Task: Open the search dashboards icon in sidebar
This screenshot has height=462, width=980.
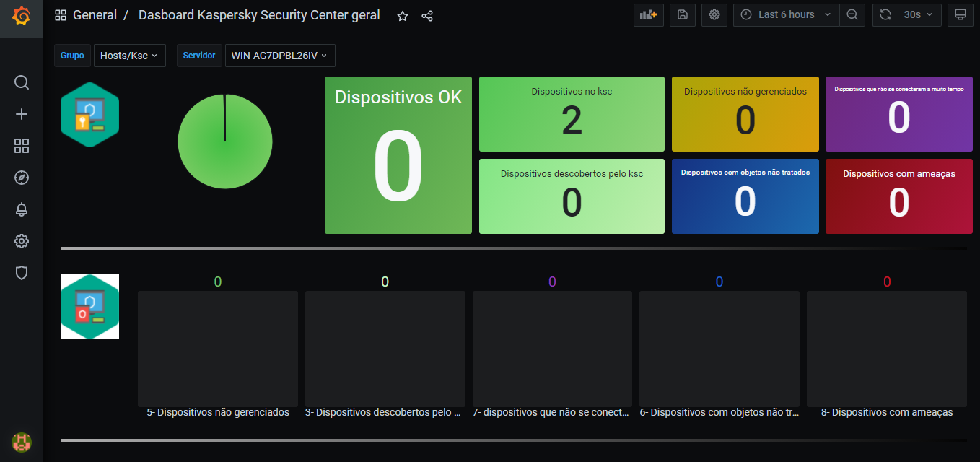Action: [22, 82]
